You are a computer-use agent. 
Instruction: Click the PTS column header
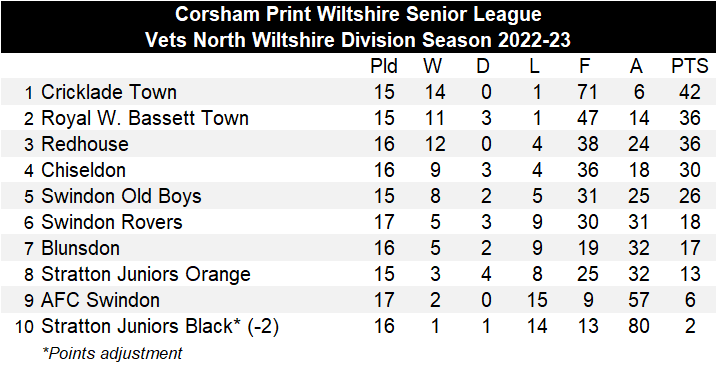click(x=690, y=66)
